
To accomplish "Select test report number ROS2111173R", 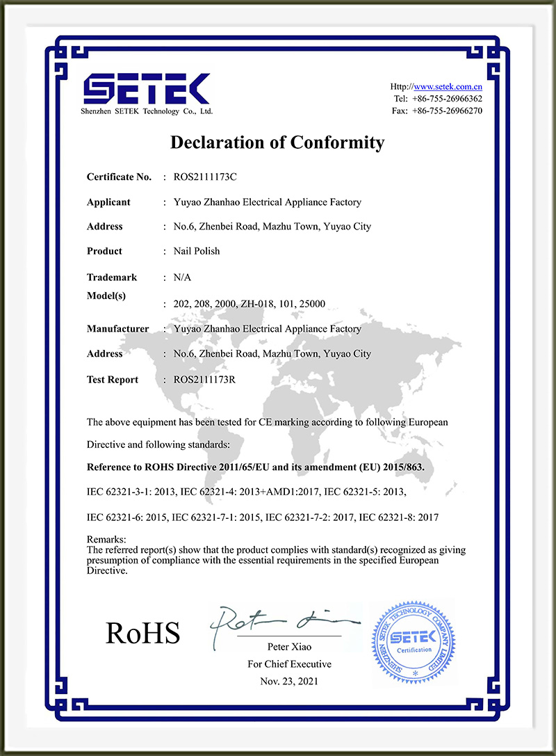I will click(204, 380).
